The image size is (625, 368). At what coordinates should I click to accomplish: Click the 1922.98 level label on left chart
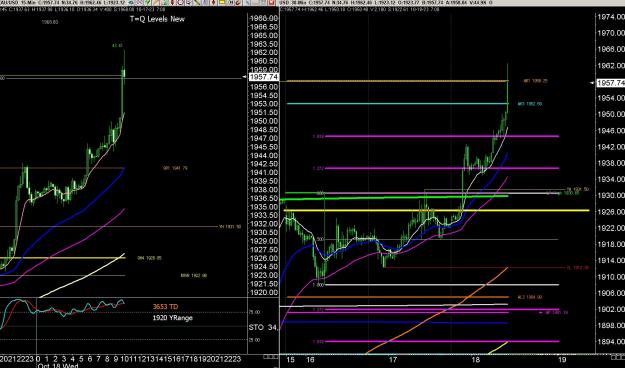point(194,276)
